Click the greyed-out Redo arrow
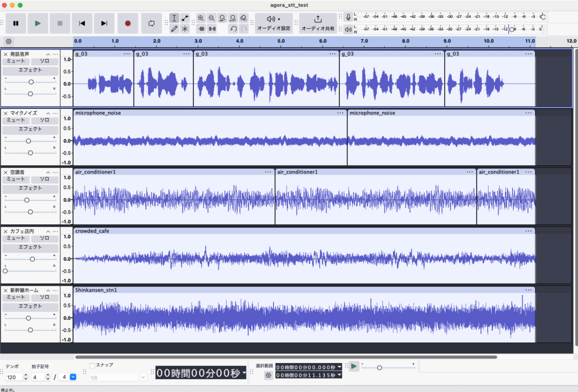 [244, 29]
